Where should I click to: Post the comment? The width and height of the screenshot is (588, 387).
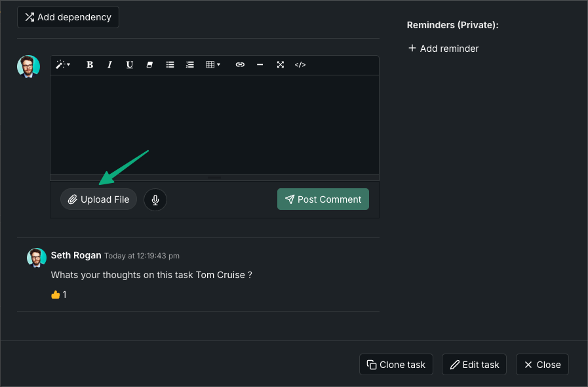coord(323,199)
